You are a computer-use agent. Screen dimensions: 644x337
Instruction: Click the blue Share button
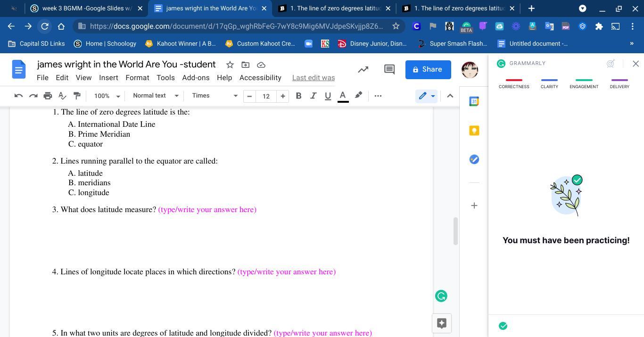428,69
